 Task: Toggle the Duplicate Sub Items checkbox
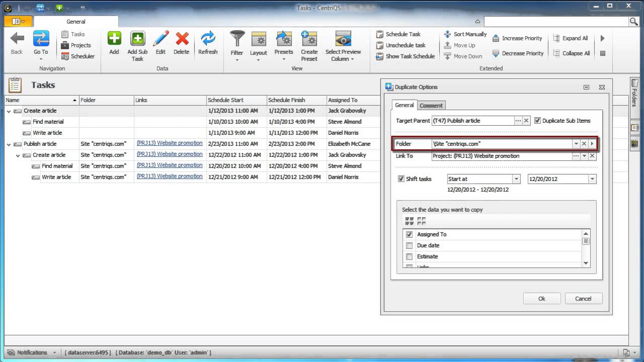537,121
